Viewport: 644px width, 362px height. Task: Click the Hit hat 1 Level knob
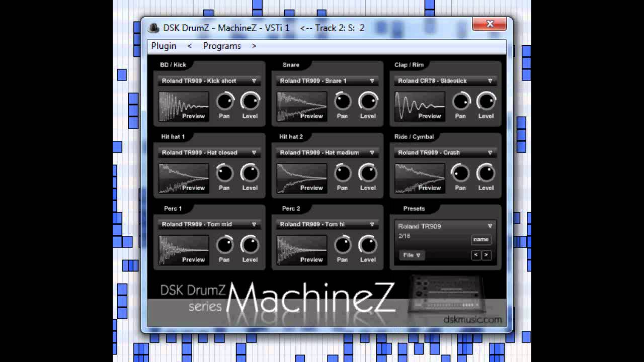point(250,173)
